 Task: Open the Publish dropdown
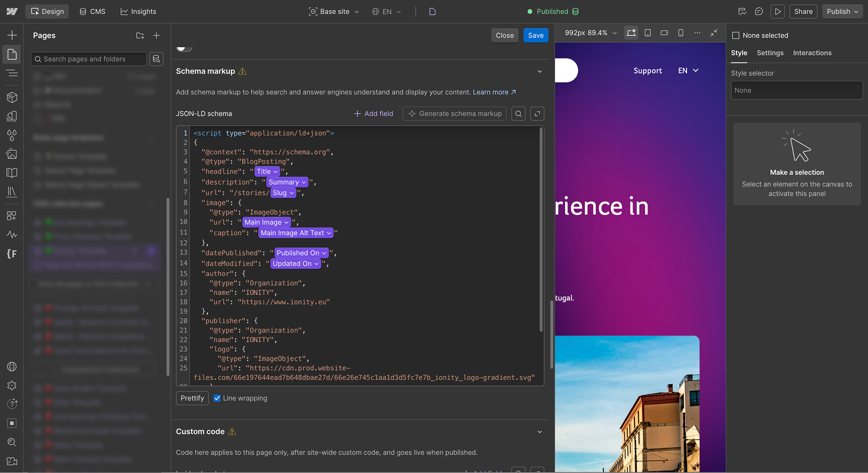[842, 11]
